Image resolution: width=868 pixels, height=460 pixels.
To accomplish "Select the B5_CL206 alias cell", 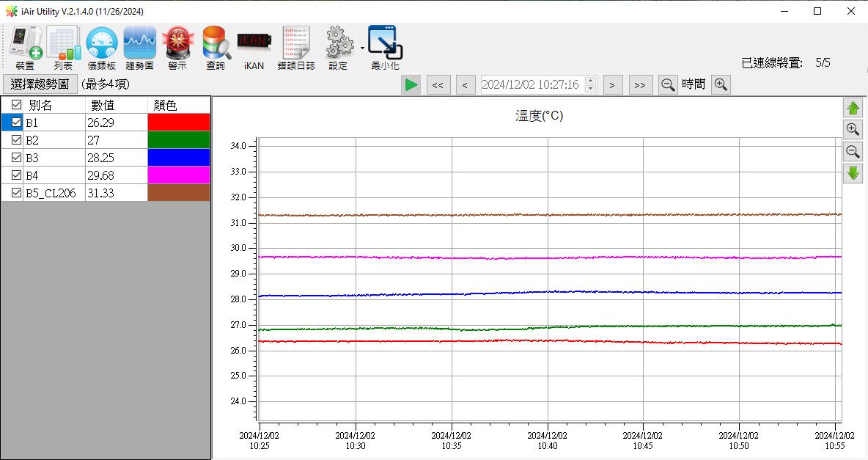I will pyautogui.click(x=54, y=193).
